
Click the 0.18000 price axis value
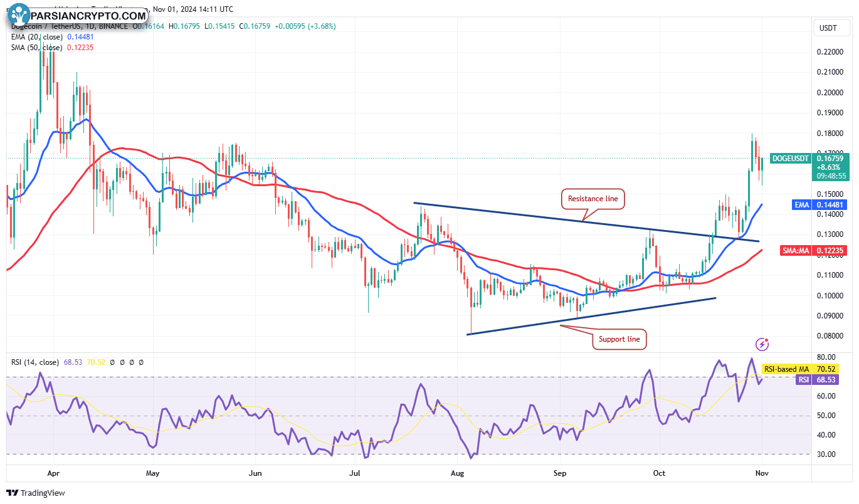point(830,134)
